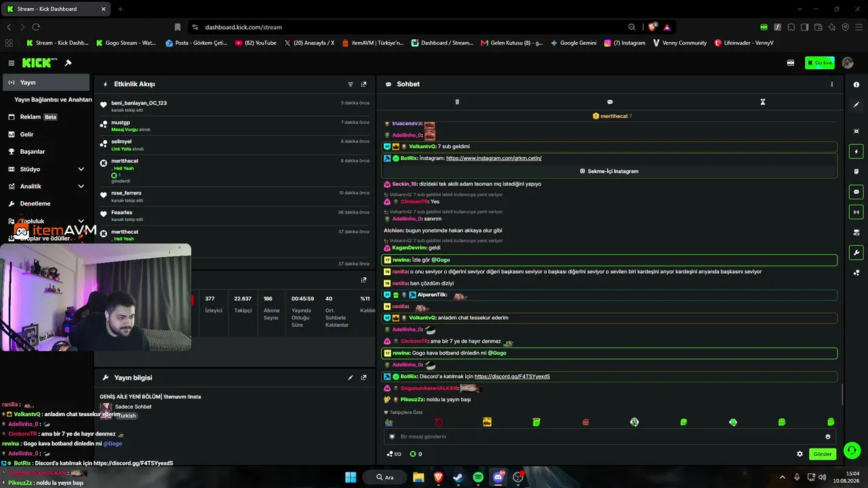
Task: Click the speech bubble icon in chat toolbar
Action: (x=610, y=102)
